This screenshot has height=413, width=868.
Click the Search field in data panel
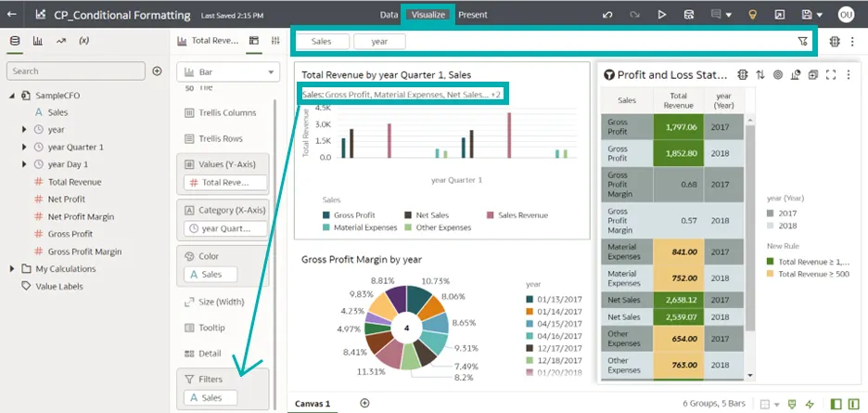[76, 71]
